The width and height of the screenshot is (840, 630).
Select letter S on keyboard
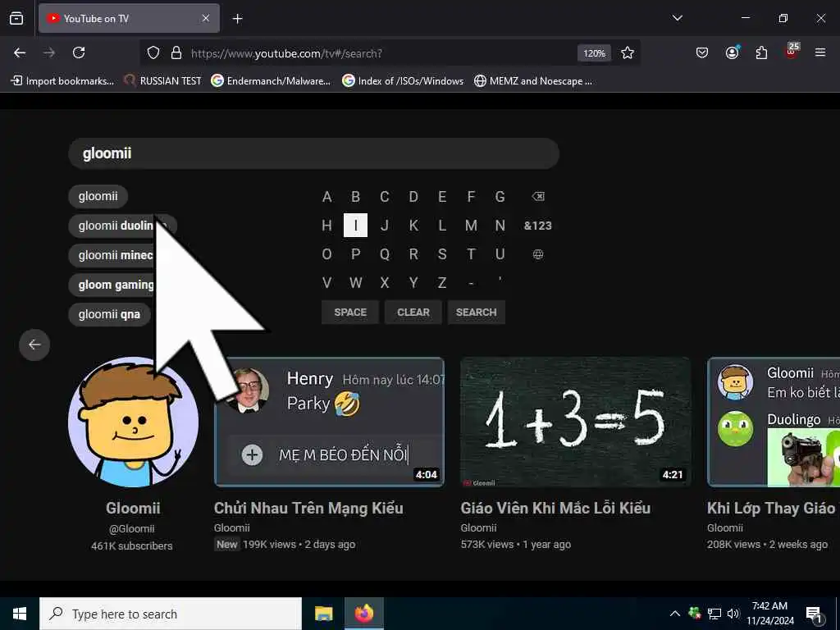click(442, 254)
